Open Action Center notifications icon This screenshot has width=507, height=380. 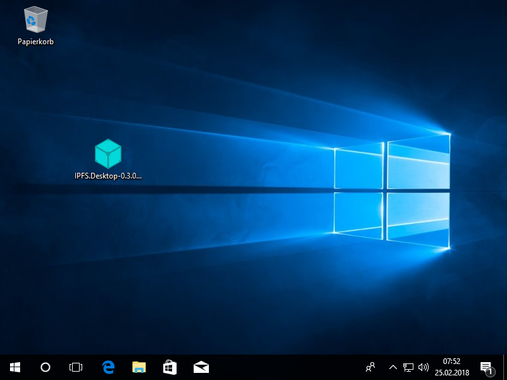coord(487,368)
